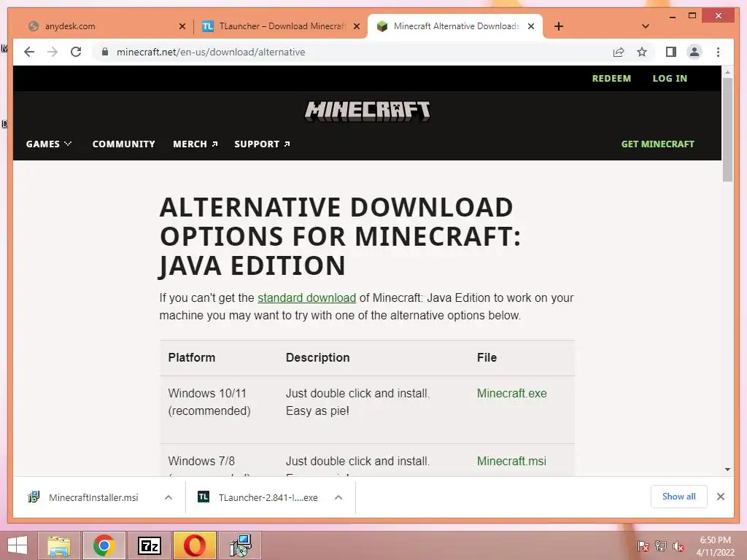Viewport: 747px width, 560px height.
Task: Click the Description column header
Action: (x=318, y=357)
